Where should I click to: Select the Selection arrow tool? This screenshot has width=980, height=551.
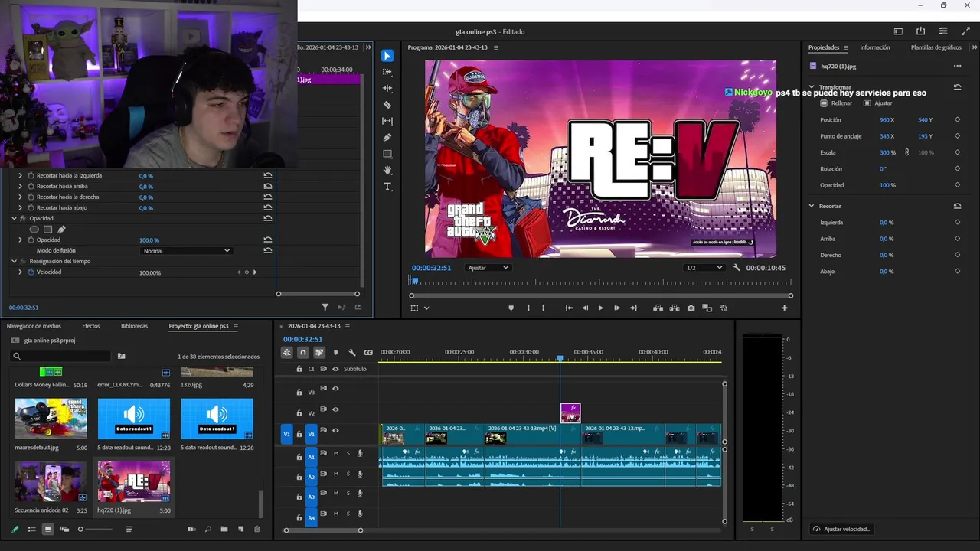(387, 56)
